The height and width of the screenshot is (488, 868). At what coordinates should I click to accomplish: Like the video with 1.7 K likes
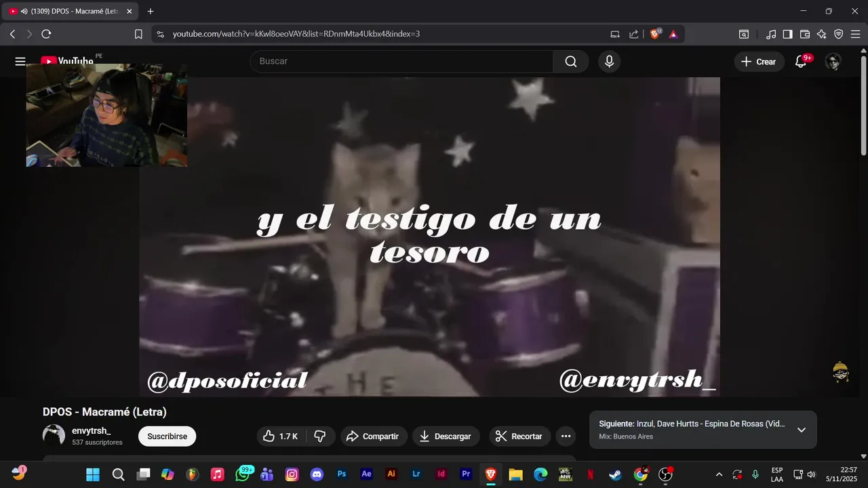[x=281, y=436]
